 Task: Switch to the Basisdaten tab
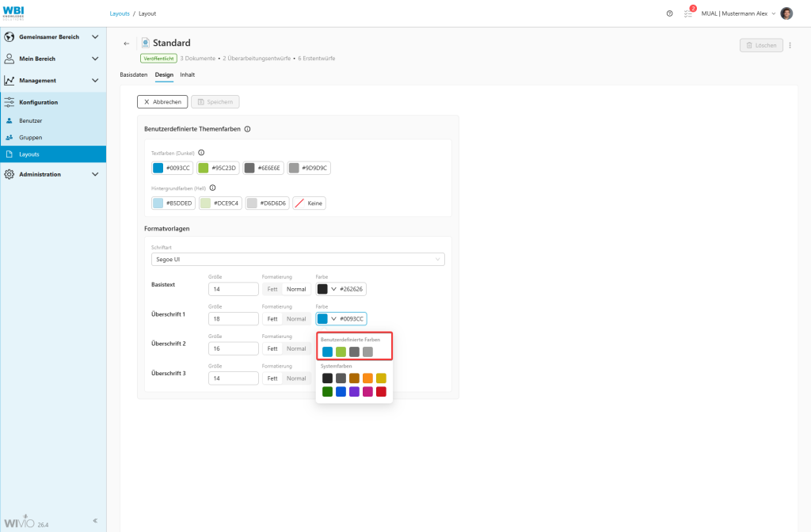point(133,75)
